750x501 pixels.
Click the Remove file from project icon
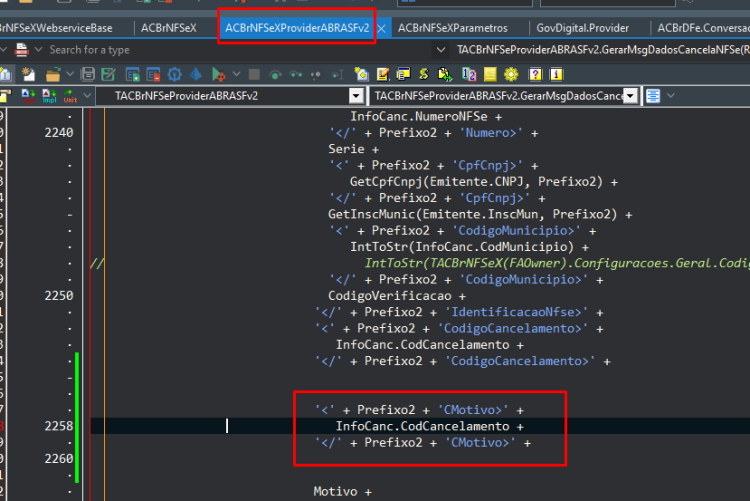[154, 74]
